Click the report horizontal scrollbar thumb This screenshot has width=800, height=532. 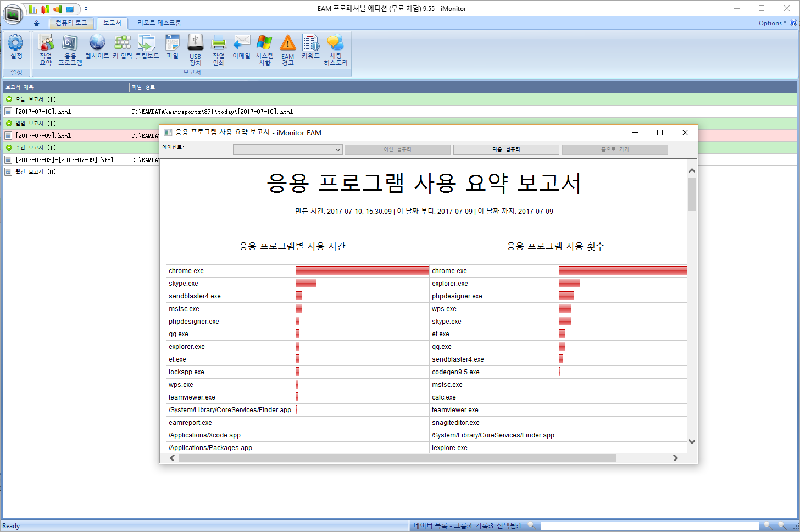tap(398, 458)
